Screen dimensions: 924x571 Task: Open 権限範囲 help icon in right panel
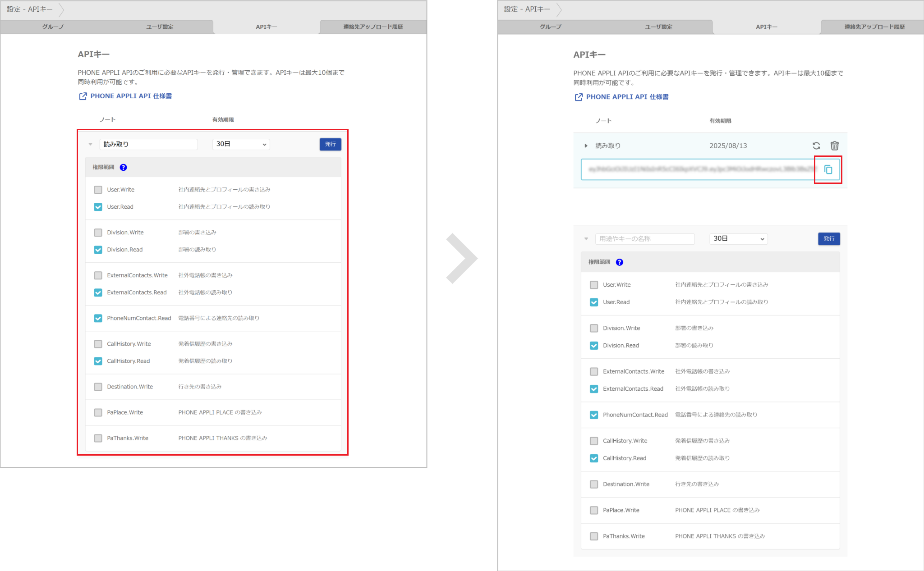[x=620, y=262]
